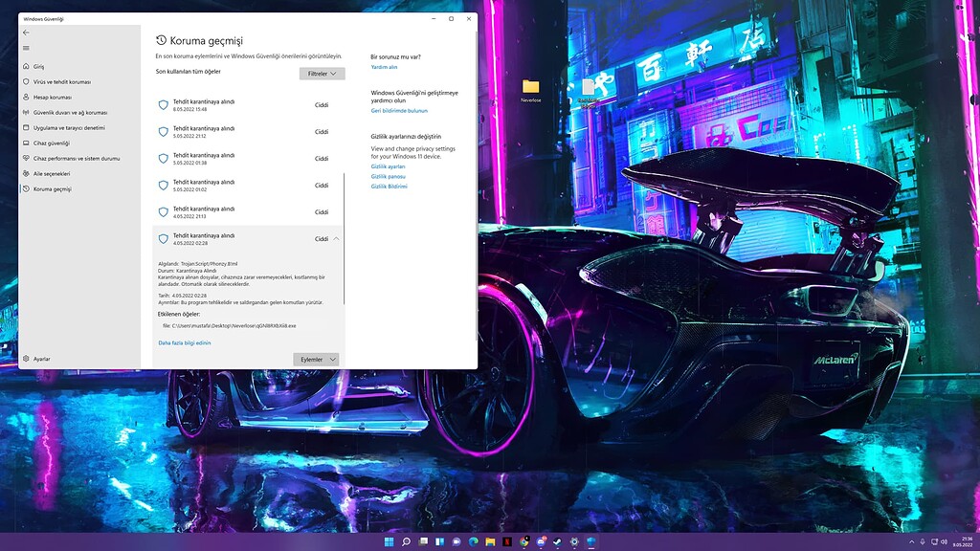This screenshot has width=980, height=551.
Task: Open the Gizlilik panosu link
Action: click(x=389, y=178)
